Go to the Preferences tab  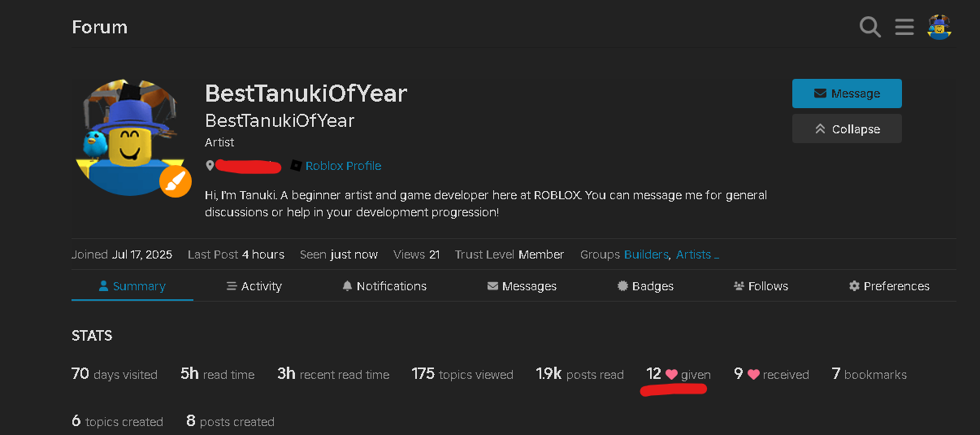[x=889, y=286]
